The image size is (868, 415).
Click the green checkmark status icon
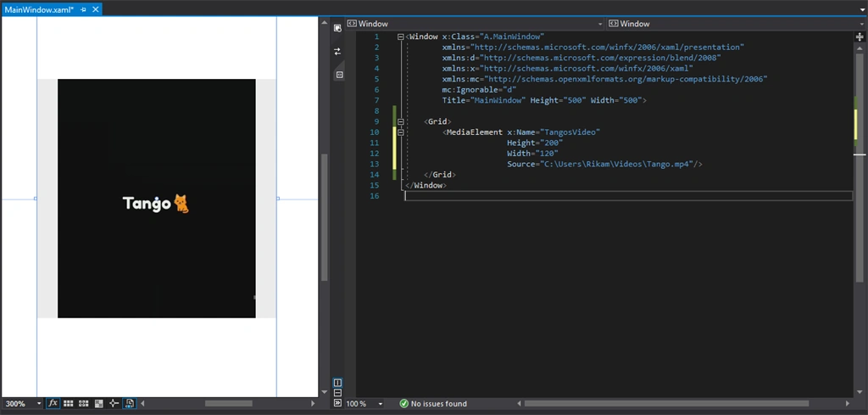[404, 403]
